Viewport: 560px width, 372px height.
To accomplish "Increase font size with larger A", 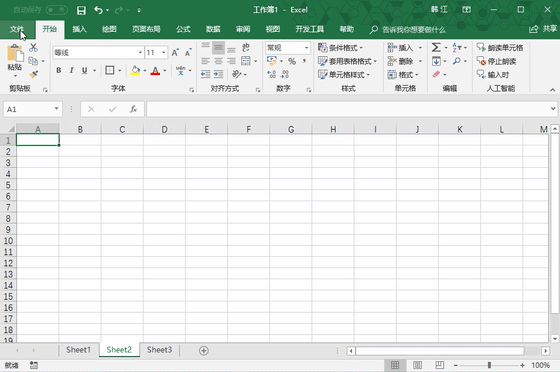I will pos(175,53).
